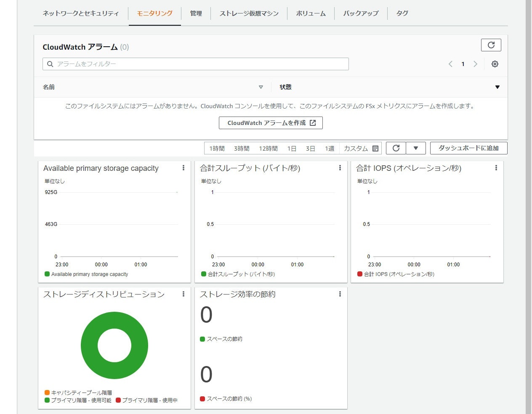Toggle green Available primary storage capacity legend

tap(86, 274)
